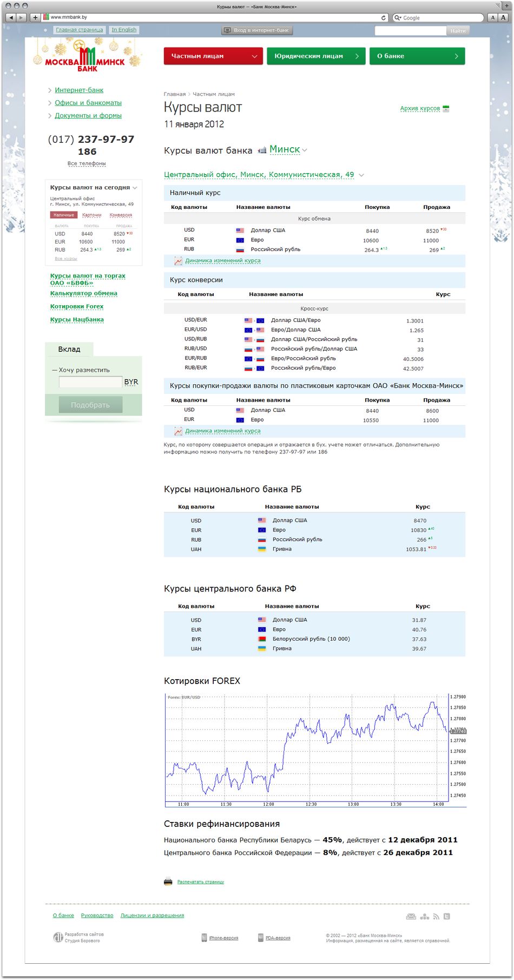The image size is (514, 980).
Task: Click the city icon beside Минск
Action: 262,150
